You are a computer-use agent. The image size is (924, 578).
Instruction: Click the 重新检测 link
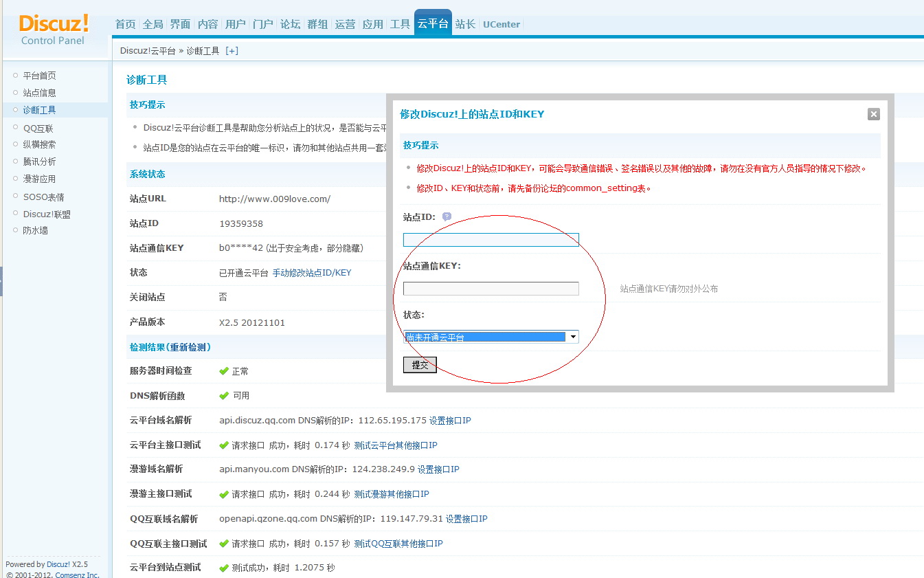coord(189,347)
